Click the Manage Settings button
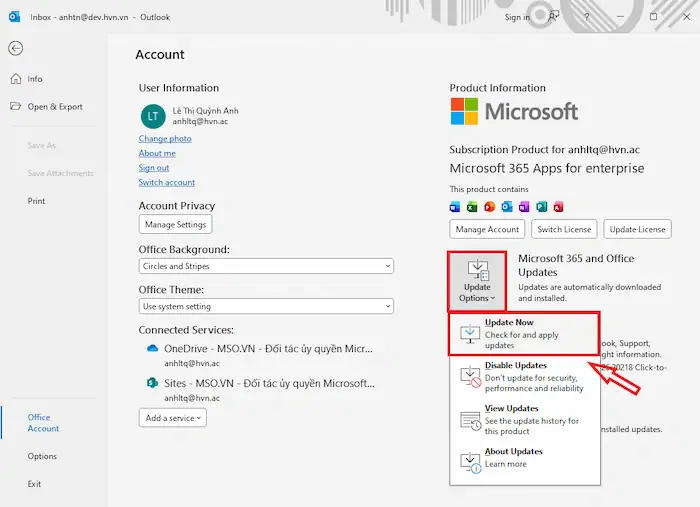 point(175,224)
